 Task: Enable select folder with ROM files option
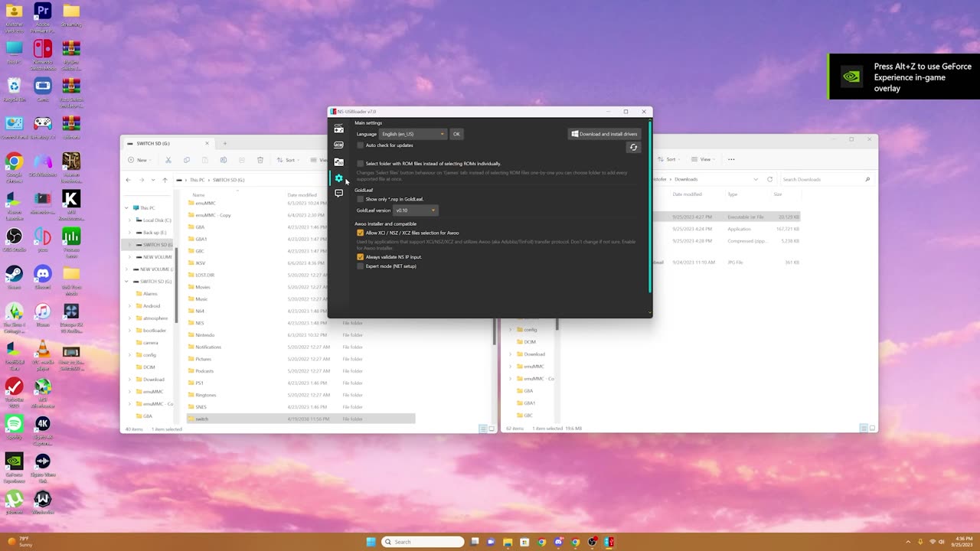pyautogui.click(x=361, y=164)
